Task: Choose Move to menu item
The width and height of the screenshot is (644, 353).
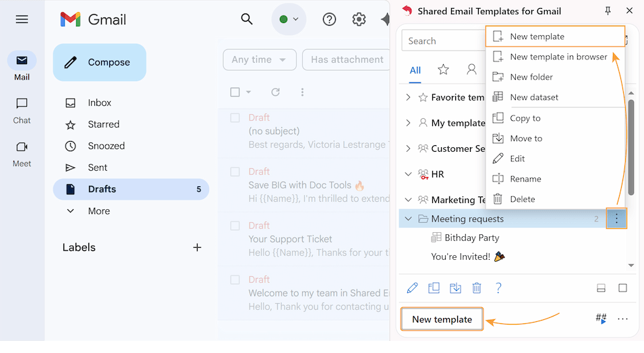Action: click(x=555, y=138)
